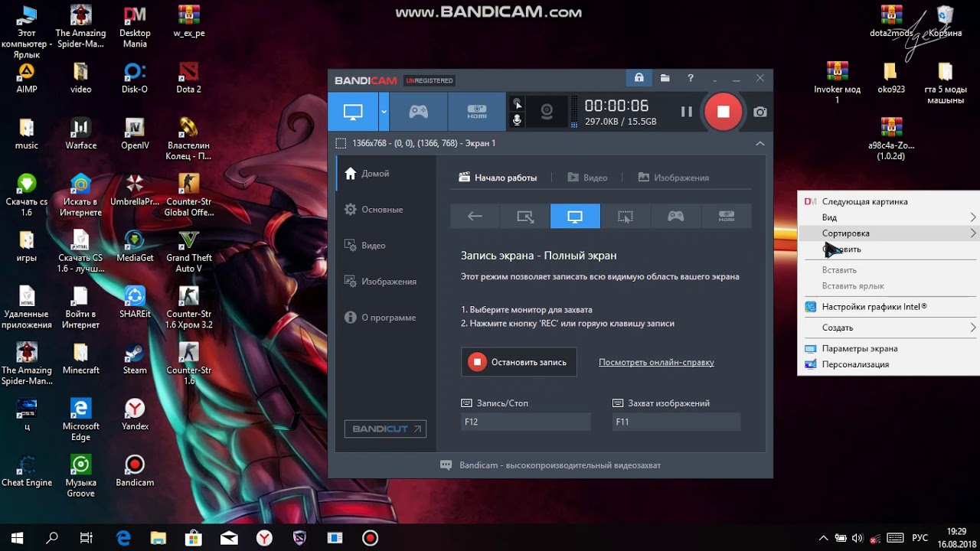Switch to Game Recording mode

click(x=418, y=112)
